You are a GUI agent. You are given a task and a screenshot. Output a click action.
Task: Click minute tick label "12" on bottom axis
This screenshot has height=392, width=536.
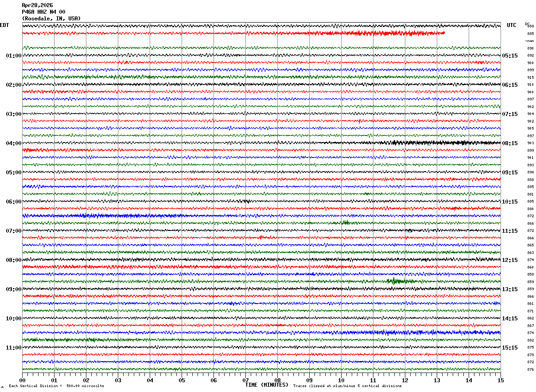pyautogui.click(x=405, y=380)
